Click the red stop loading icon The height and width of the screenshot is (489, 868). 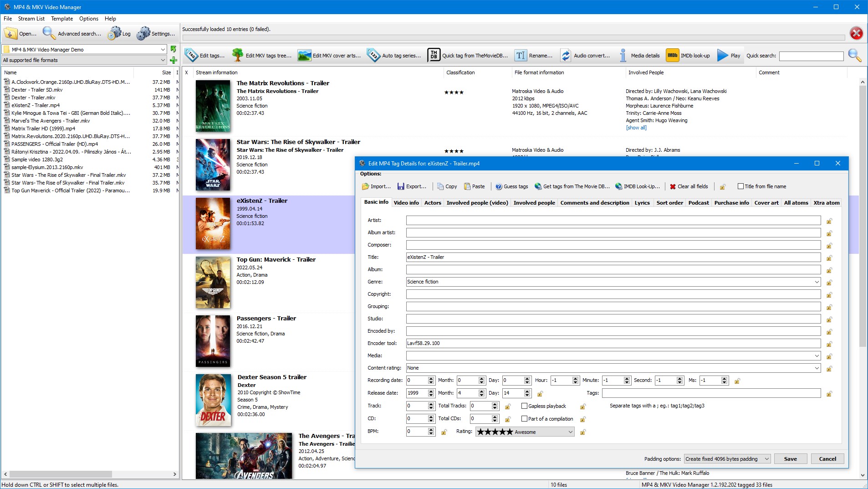pos(856,33)
